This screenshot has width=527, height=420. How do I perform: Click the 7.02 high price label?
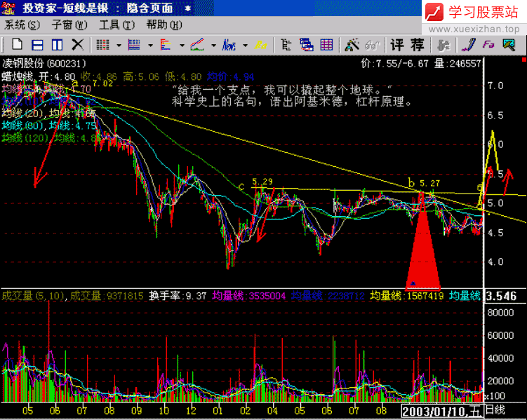click(x=102, y=83)
